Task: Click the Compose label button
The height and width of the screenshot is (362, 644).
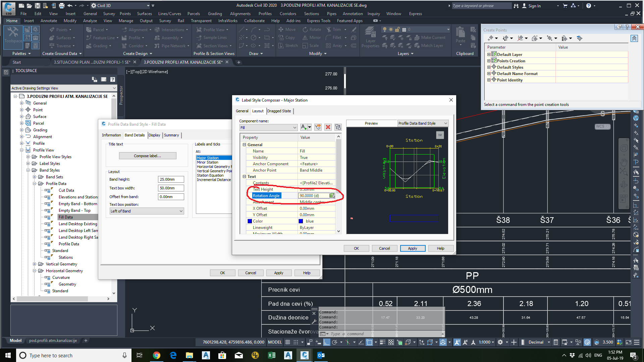Action: coord(148,156)
